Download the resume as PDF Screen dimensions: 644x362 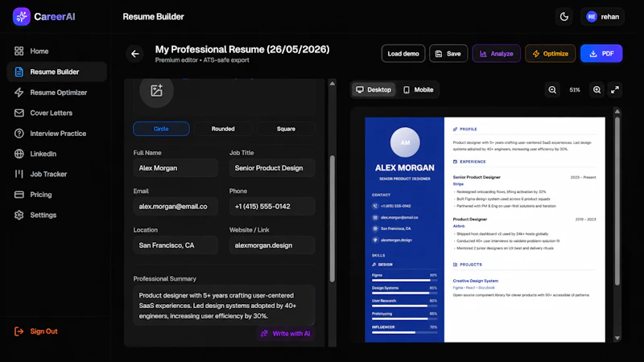[x=601, y=54]
